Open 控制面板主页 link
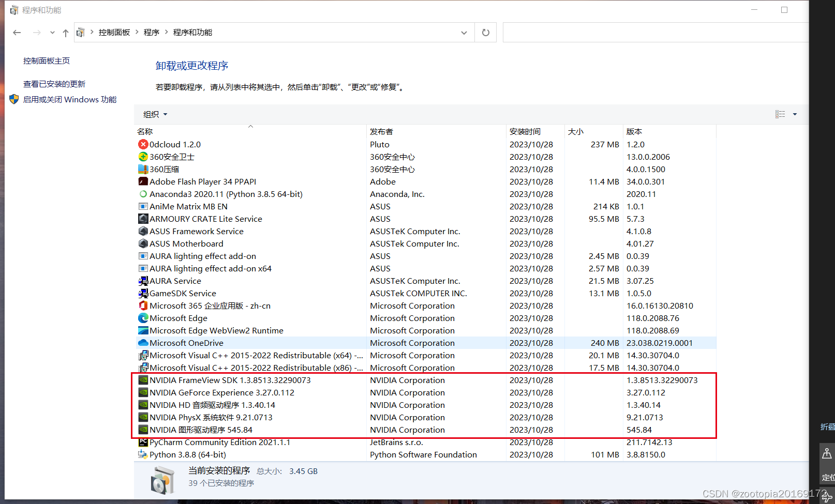 [x=47, y=60]
